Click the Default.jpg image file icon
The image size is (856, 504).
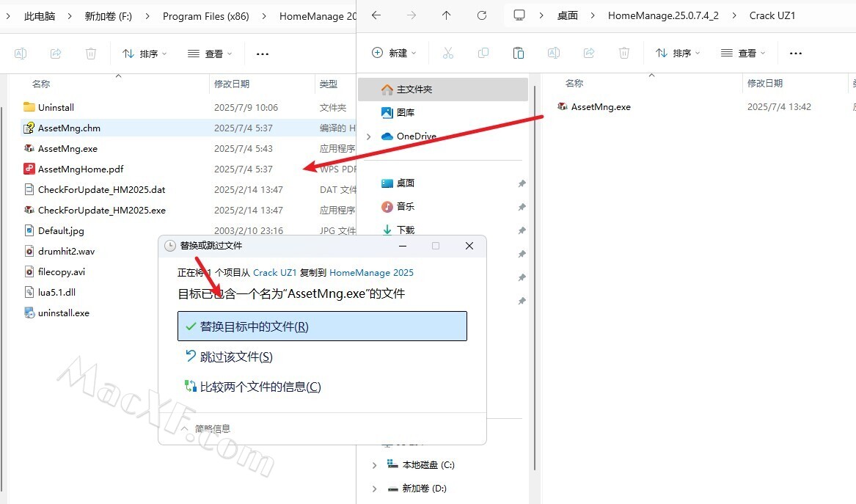tap(29, 230)
